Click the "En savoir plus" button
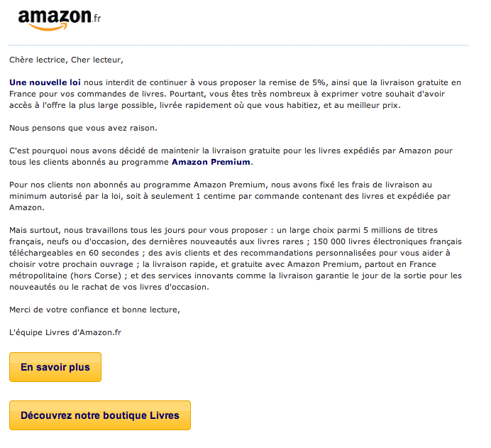The image size is (491, 448). [55, 367]
